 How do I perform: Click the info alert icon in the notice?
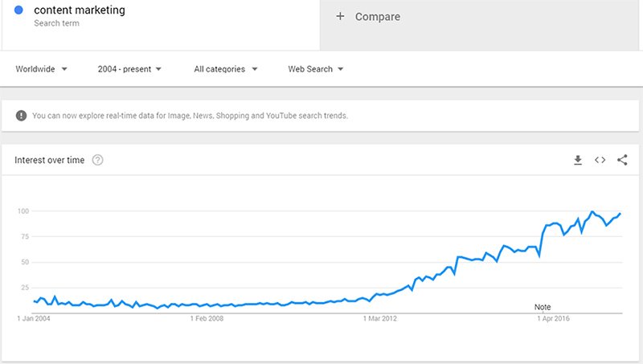22,116
